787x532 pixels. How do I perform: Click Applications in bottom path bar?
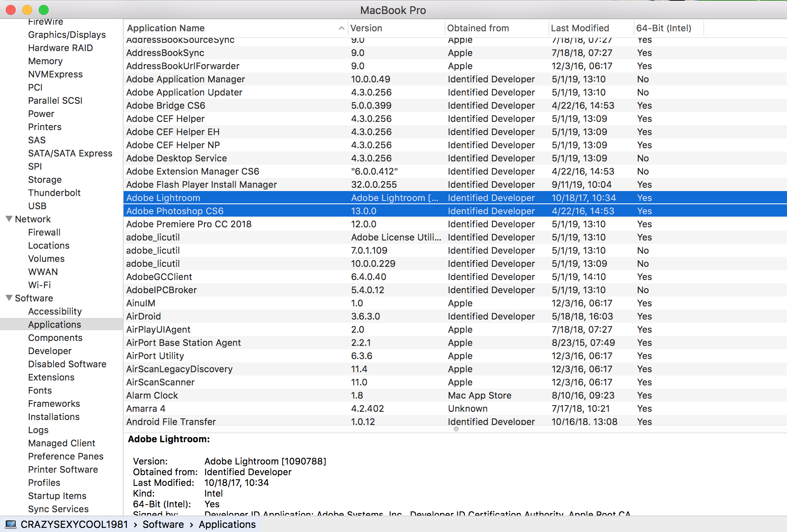tap(227, 524)
